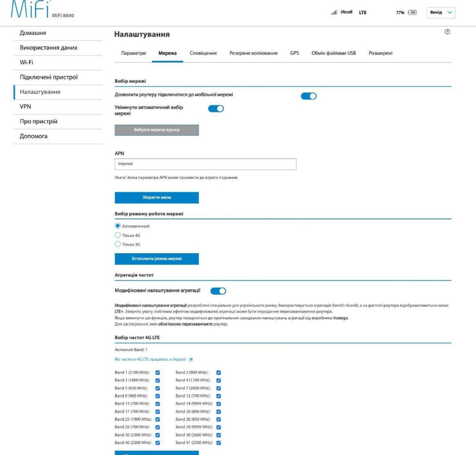Uncheck Band 12 (700 MHz) checkbox
Viewport: 476px width, 455px height.
218,396
